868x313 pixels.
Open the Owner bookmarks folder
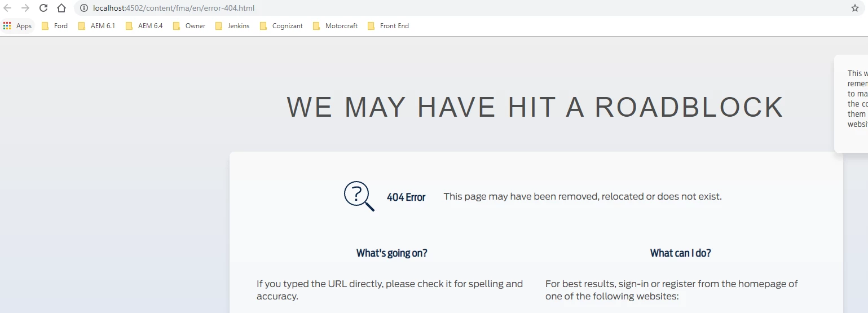[x=189, y=26]
